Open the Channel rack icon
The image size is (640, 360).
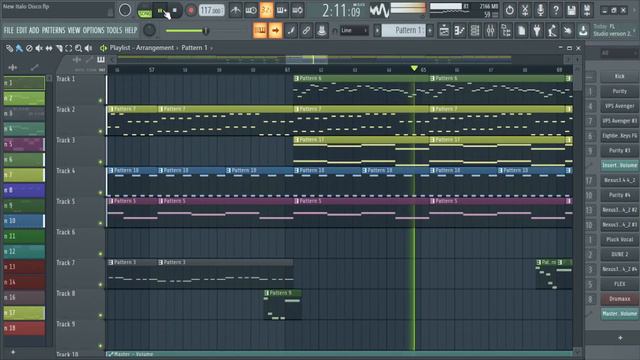pyautogui.click(x=475, y=31)
